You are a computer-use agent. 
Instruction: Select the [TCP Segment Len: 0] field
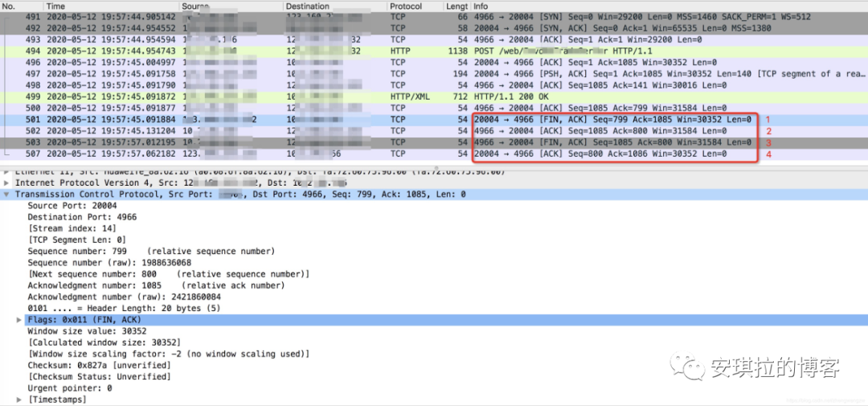pos(77,240)
